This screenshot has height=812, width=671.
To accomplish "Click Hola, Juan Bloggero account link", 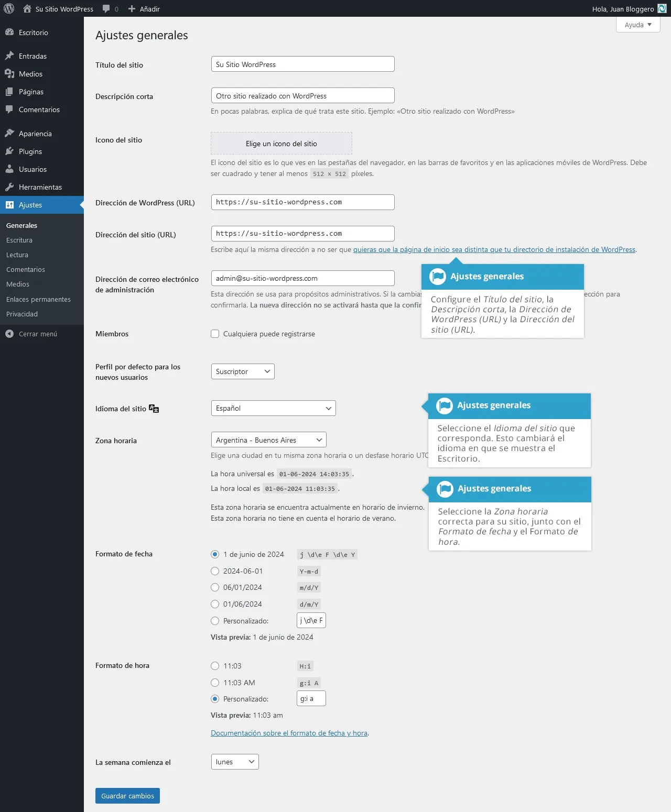I will point(623,9).
